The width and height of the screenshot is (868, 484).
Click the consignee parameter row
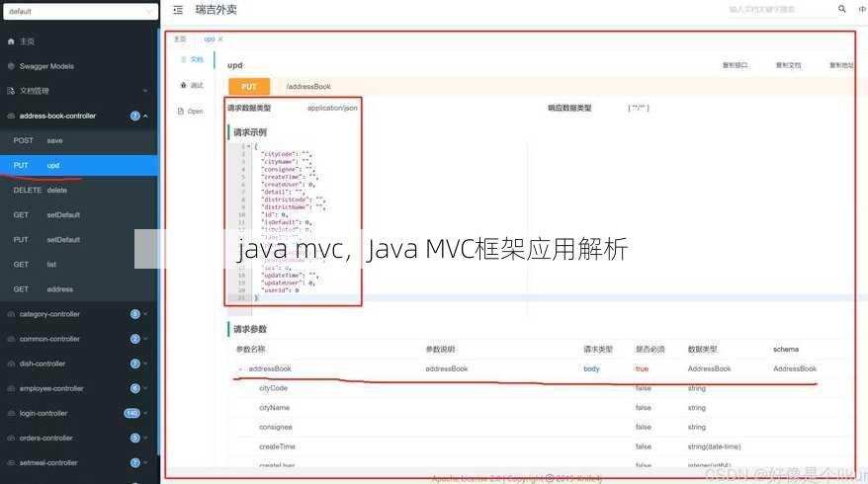[x=540, y=427]
